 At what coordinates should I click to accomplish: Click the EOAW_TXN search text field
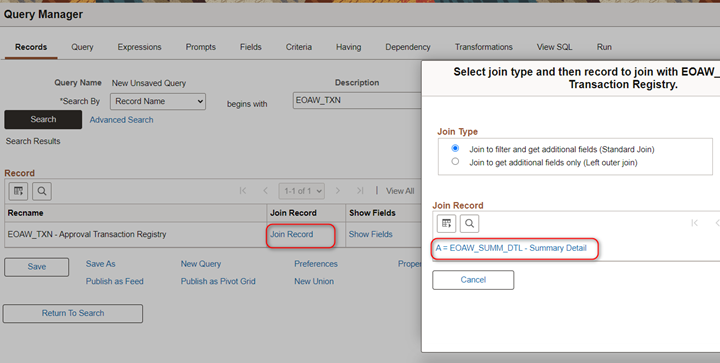click(357, 100)
